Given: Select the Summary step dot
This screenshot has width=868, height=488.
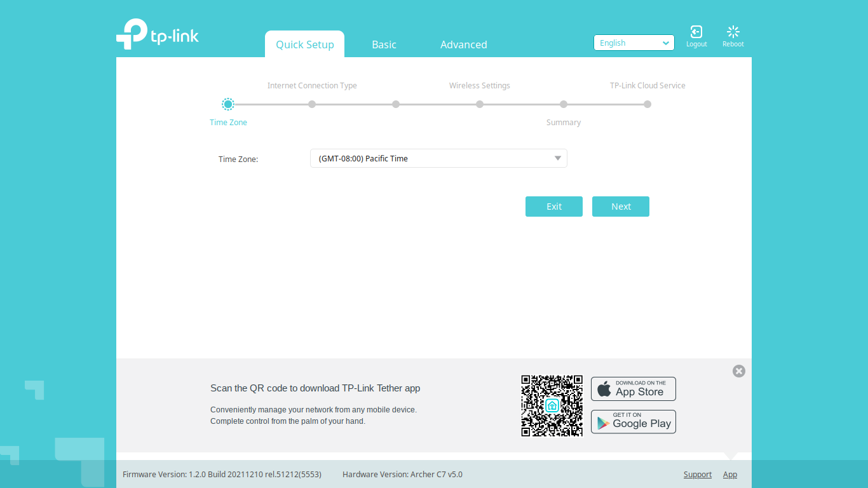Looking at the screenshot, I should [x=564, y=104].
